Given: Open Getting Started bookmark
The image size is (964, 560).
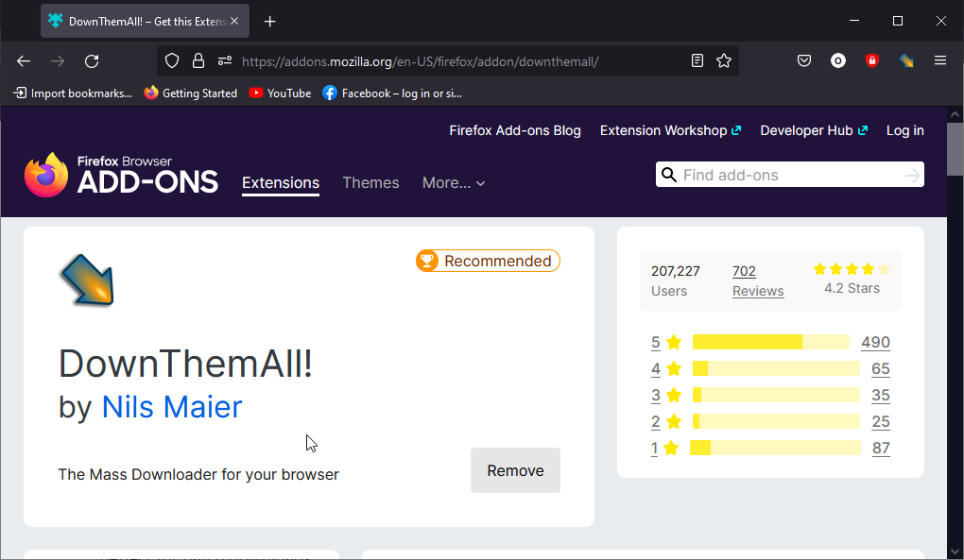Looking at the screenshot, I should click(x=191, y=93).
